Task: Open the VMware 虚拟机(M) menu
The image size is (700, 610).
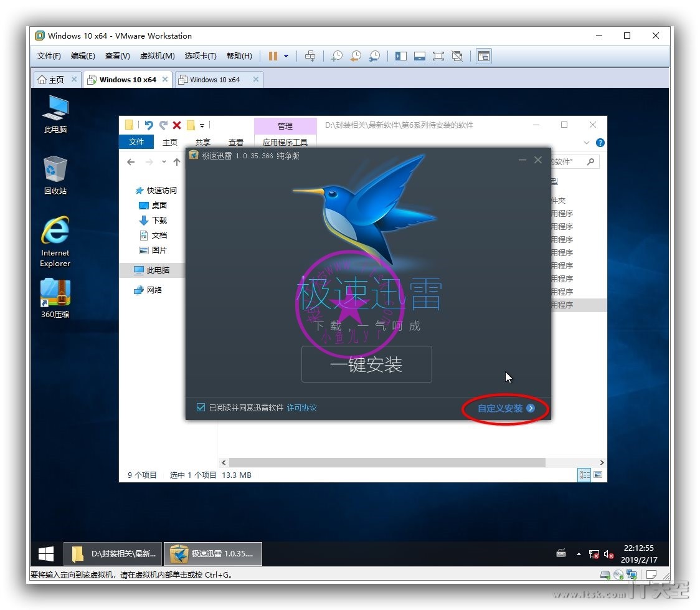Action: pyautogui.click(x=157, y=56)
